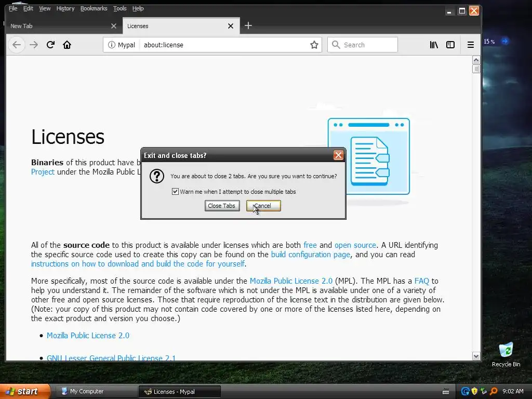Open the Tools menu
Image resolution: width=532 pixels, height=399 pixels.
[x=120, y=8]
